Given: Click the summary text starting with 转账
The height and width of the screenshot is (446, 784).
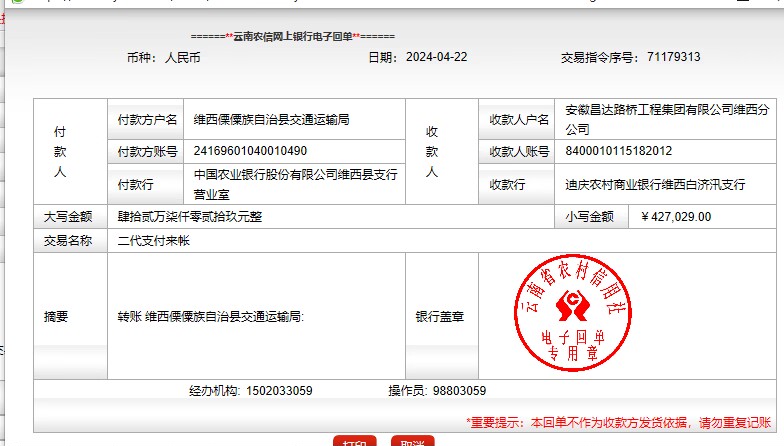Looking at the screenshot, I should [x=210, y=317].
